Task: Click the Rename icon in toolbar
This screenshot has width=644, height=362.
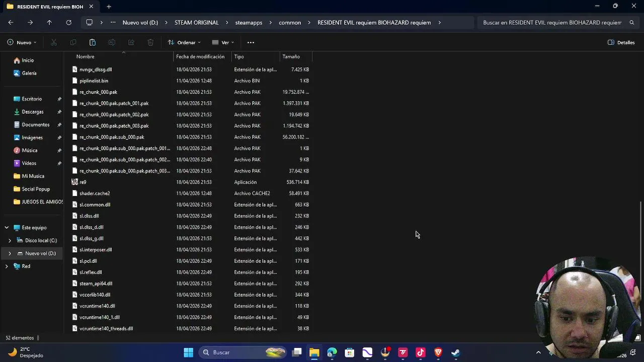Action: coord(112,42)
